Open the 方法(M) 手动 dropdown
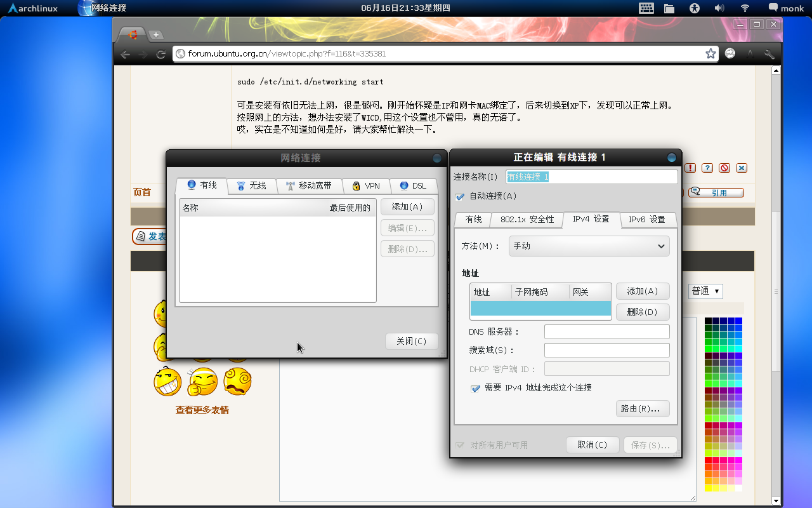 tap(589, 246)
